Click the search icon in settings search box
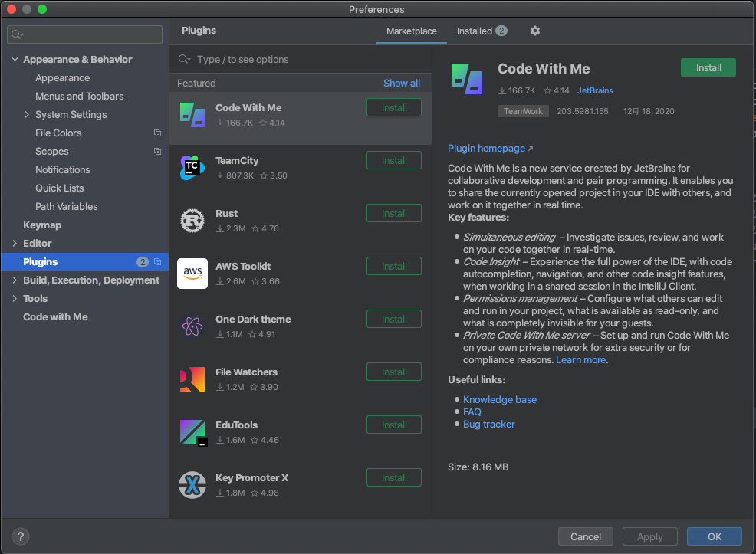Viewport: 756px width, 554px height. 17,34
